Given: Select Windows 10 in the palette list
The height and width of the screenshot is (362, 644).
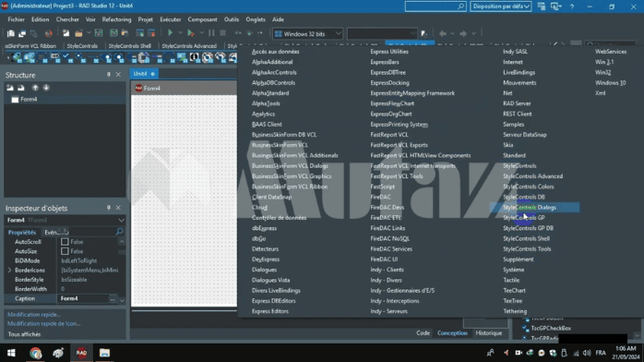Looking at the screenshot, I should pos(610,83).
